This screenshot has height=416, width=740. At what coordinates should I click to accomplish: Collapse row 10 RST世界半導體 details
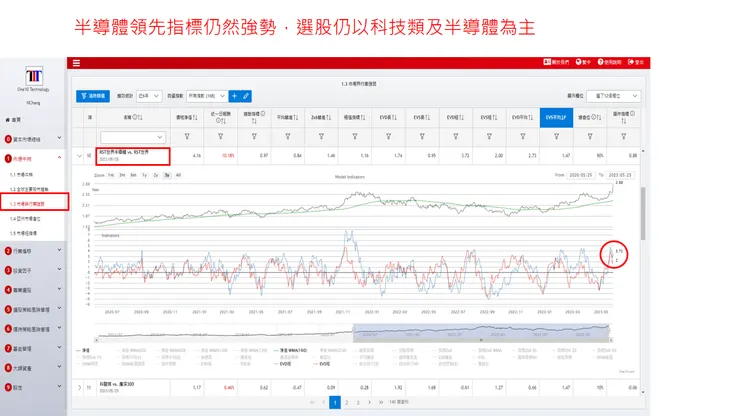[79, 156]
